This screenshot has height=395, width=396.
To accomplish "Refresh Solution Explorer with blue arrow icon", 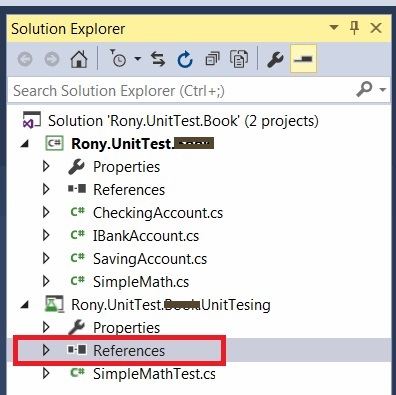I will (x=185, y=59).
